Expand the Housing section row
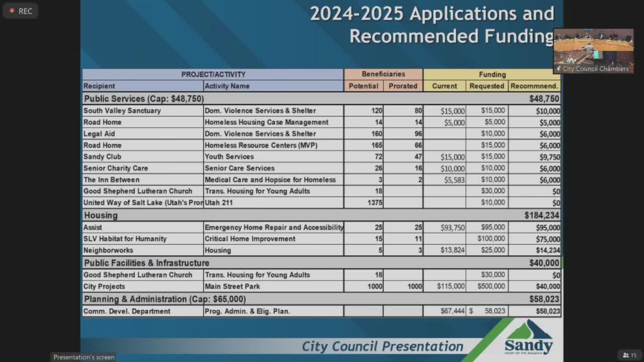The height and width of the screenshot is (362, 644). pos(101,215)
